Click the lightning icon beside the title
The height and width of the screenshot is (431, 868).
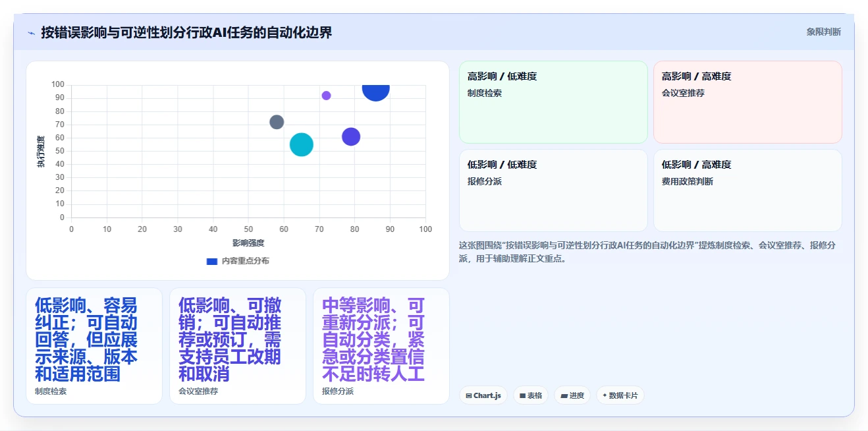click(x=31, y=32)
